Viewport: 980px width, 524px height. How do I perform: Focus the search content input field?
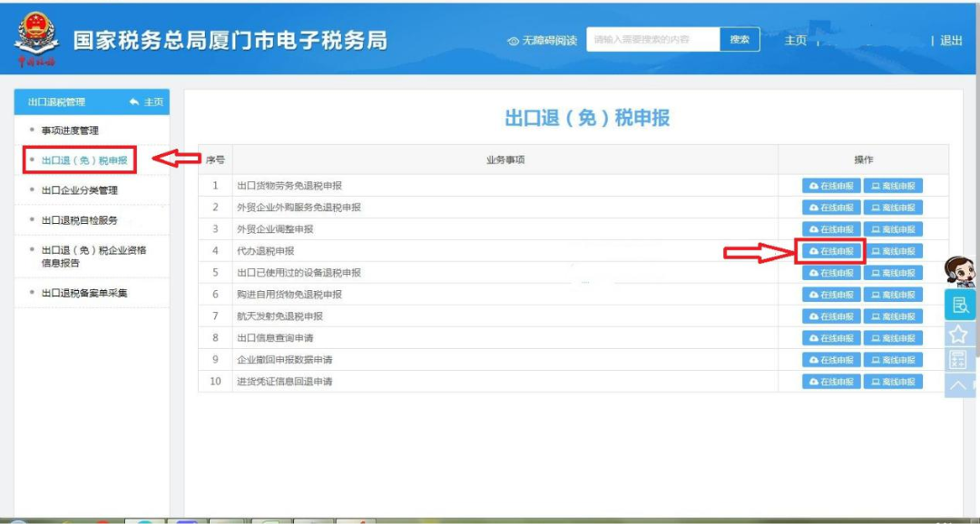click(x=653, y=39)
